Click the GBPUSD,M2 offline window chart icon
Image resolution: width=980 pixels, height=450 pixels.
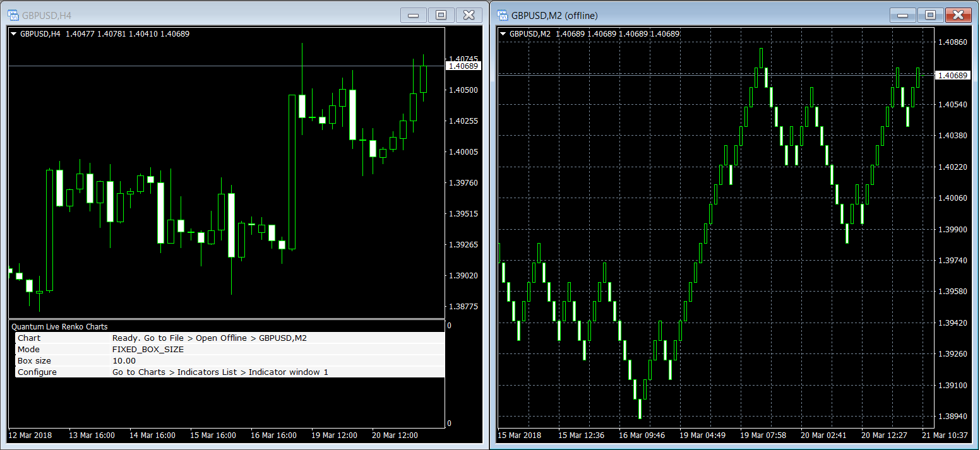[502, 15]
